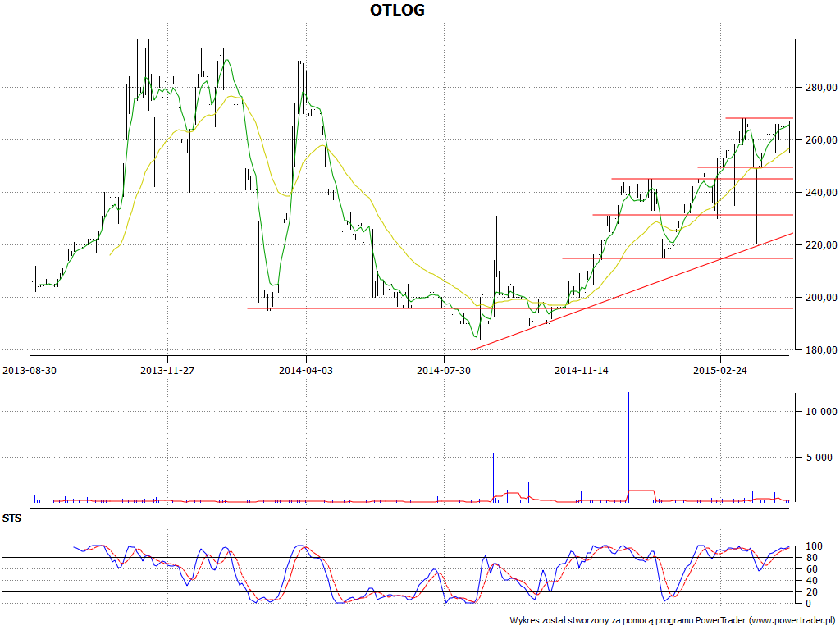Viewport: 840px width, 630px height.
Task: Click the 180,00 price axis label
Action: tap(820, 349)
